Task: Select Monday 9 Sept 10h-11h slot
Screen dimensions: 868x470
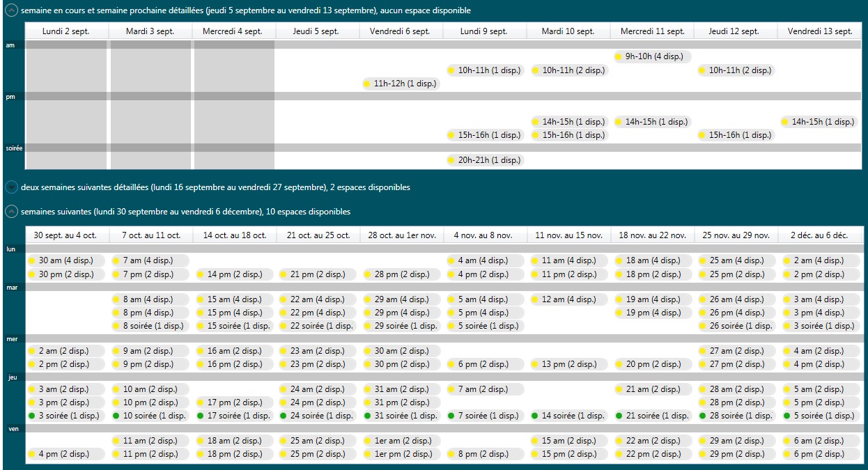Action: click(484, 70)
